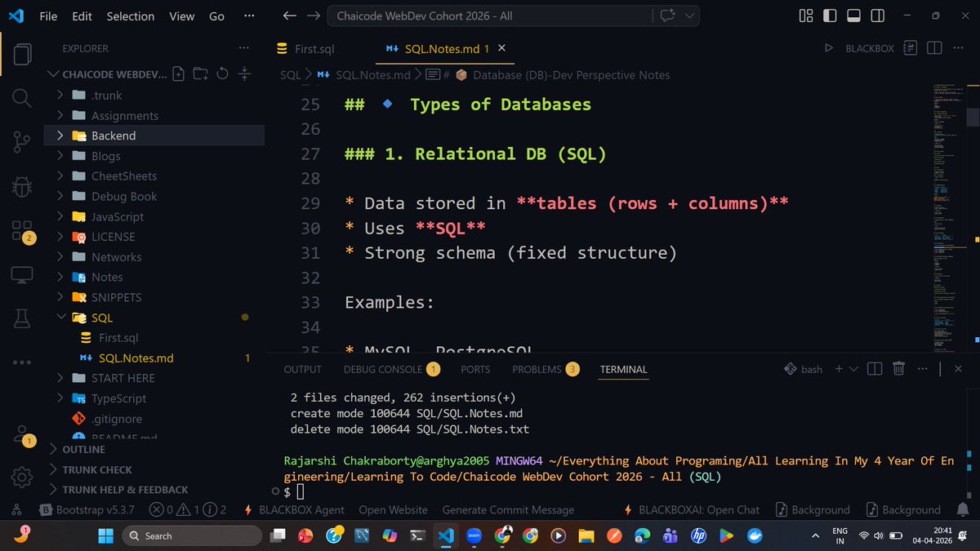980x551 pixels.
Task: Switch to the OUTPUT panel tab
Action: pos(302,369)
